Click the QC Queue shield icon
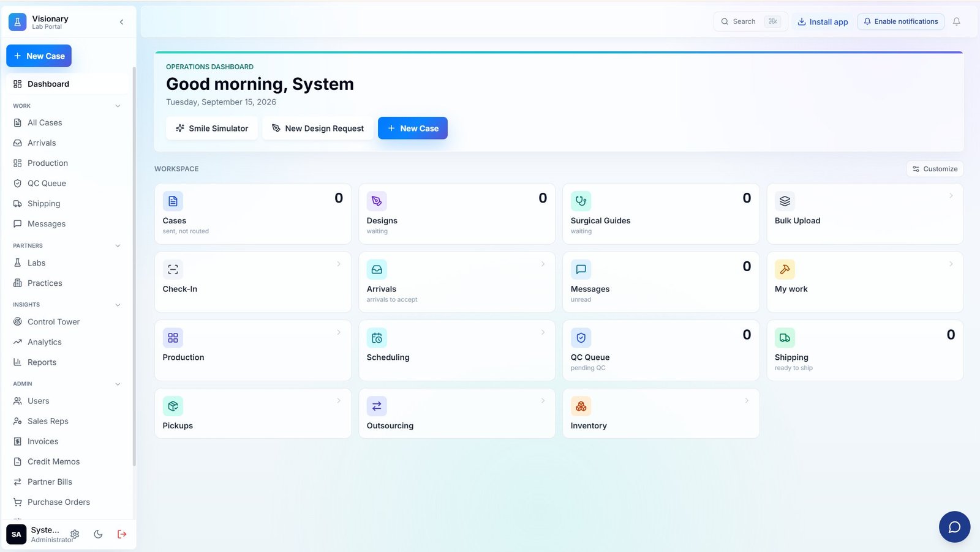Screen dimensions: 980x552 [x=581, y=338]
